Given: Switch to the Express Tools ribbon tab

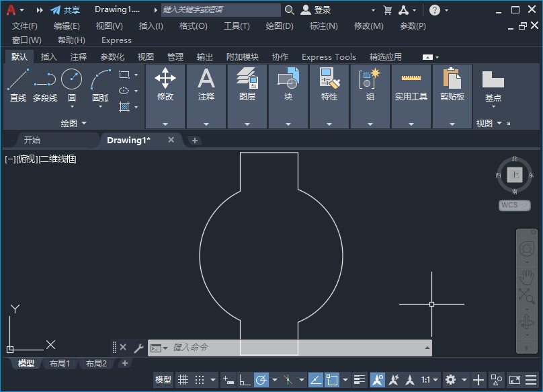Looking at the screenshot, I should pos(329,57).
